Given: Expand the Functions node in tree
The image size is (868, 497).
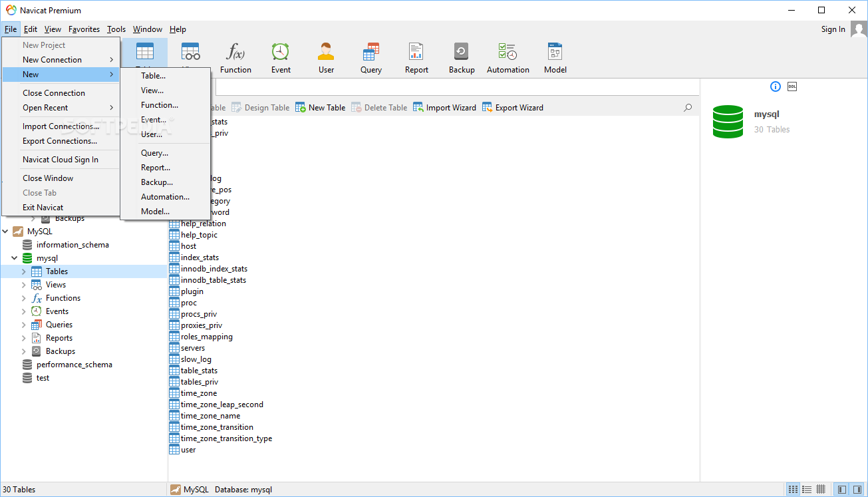Looking at the screenshot, I should pos(24,298).
